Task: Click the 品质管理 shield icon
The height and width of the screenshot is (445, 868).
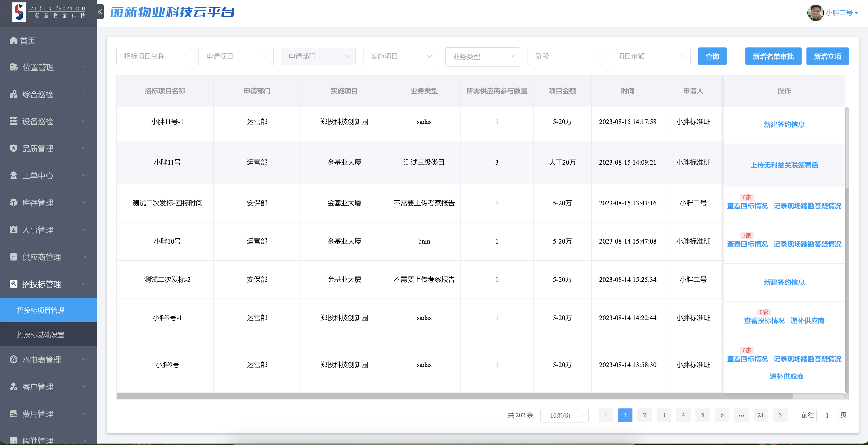Action: pyautogui.click(x=14, y=148)
